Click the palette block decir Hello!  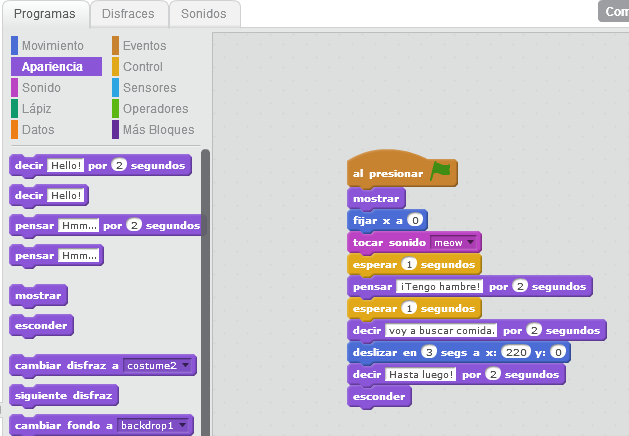click(49, 196)
